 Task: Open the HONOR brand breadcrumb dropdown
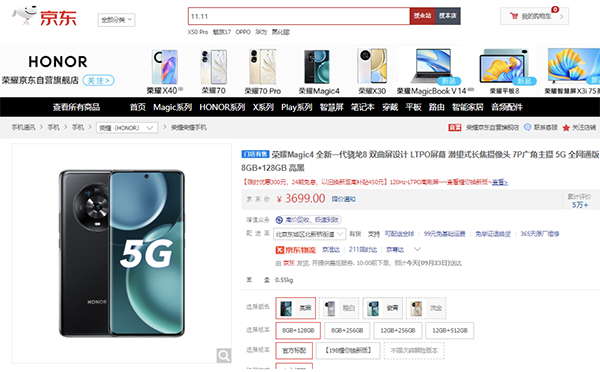coord(127,128)
